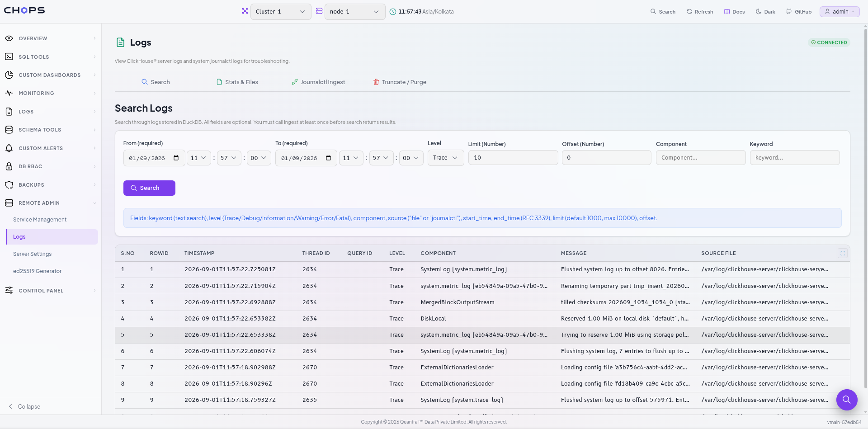Click the MESSAGE column header
Image resolution: width=868 pixels, height=429 pixels.
[574, 254]
